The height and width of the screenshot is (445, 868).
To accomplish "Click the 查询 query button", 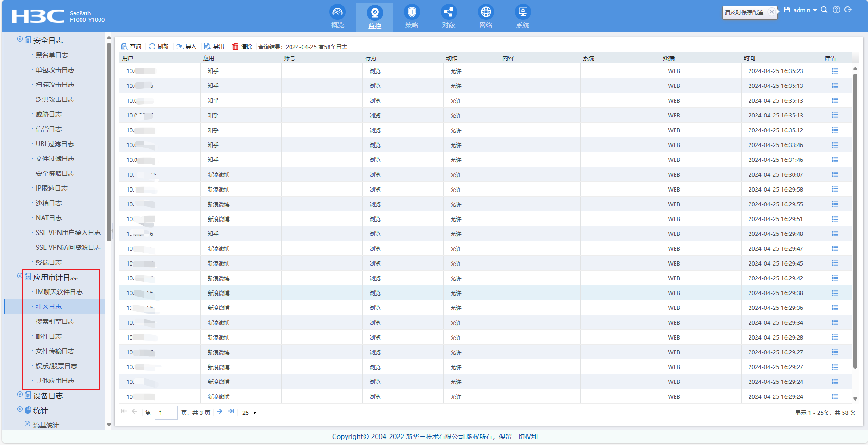I will pyautogui.click(x=131, y=47).
